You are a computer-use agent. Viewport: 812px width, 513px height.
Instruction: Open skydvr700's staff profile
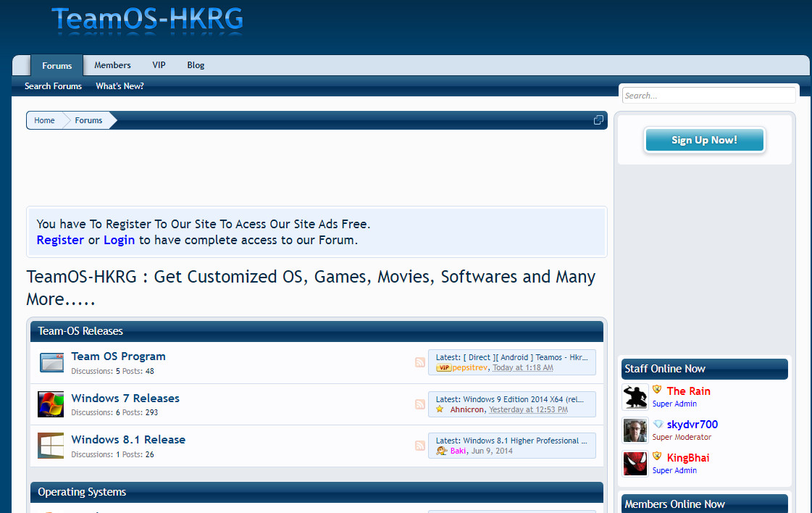pos(692,425)
